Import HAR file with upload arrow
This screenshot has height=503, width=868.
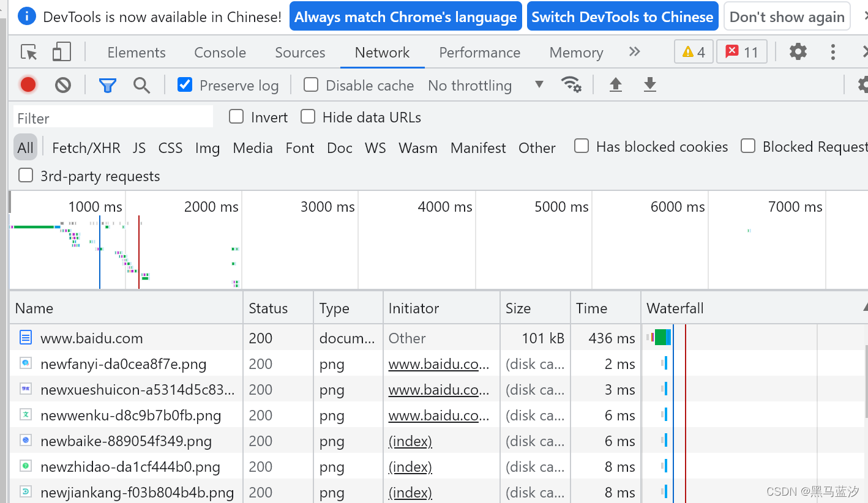coord(616,84)
